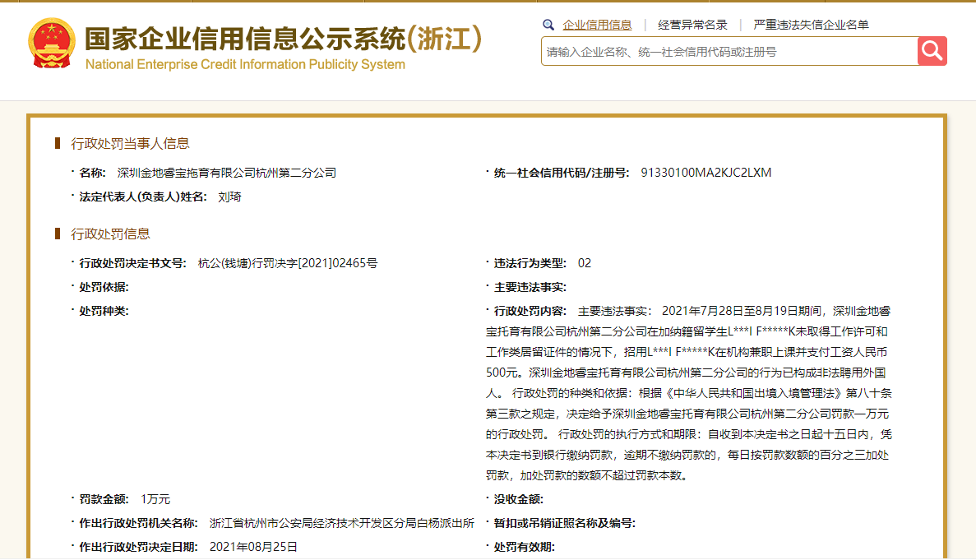Click company name 深圳金地睿宝拖育有限公司杭州第二分公司

[227, 173]
